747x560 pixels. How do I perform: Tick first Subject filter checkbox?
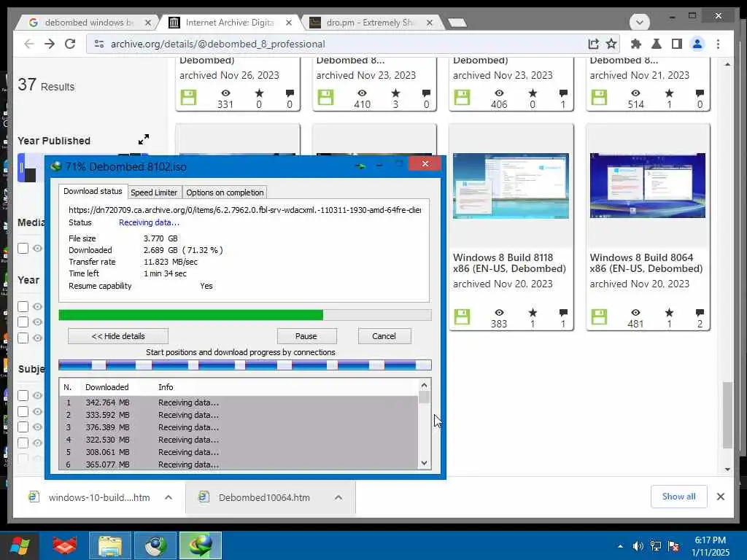click(23, 395)
